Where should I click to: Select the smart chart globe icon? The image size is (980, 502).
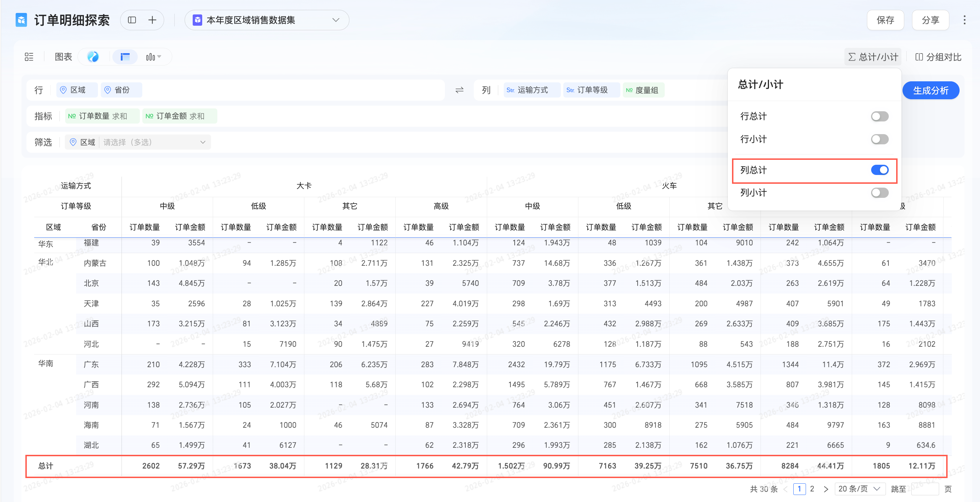tap(93, 57)
